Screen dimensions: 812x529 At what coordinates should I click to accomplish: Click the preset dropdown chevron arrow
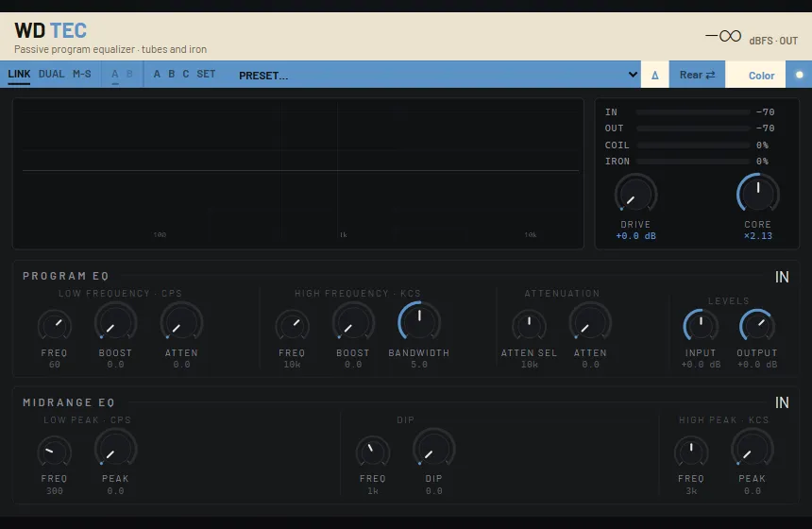click(633, 75)
